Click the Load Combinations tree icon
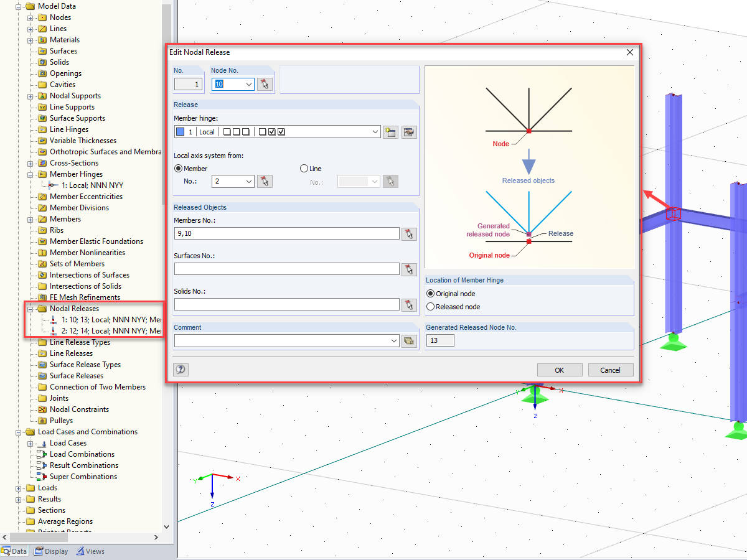747x560 pixels. point(42,454)
